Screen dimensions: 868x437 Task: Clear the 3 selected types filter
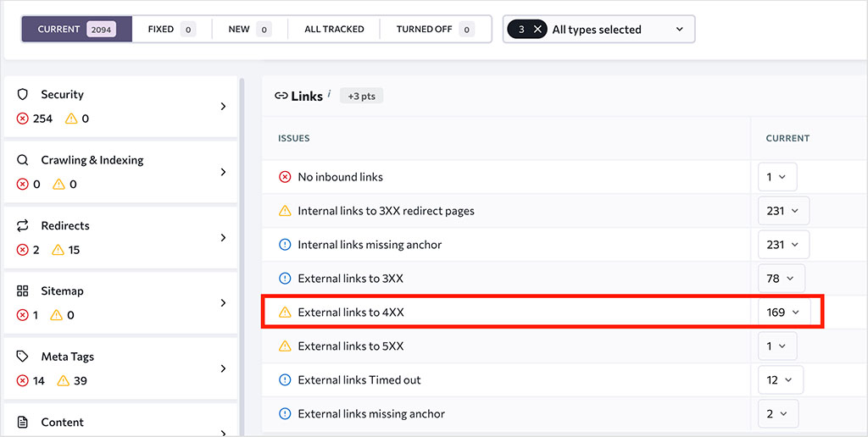[537, 30]
